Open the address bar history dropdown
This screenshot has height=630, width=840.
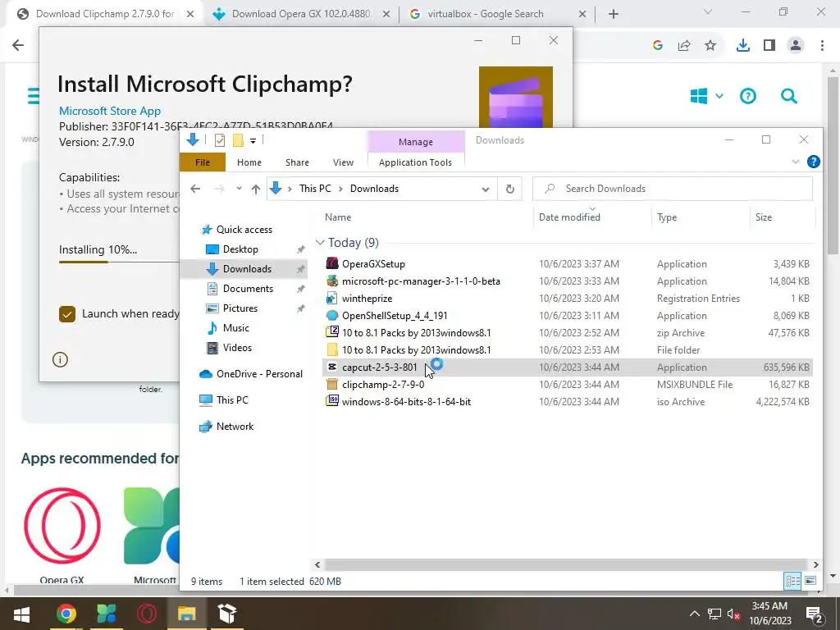click(x=486, y=189)
